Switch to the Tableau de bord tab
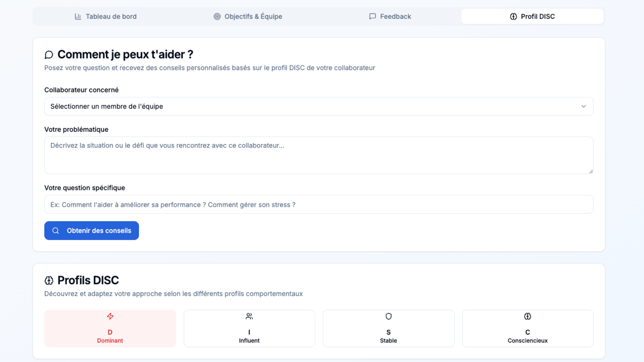 coord(106,16)
